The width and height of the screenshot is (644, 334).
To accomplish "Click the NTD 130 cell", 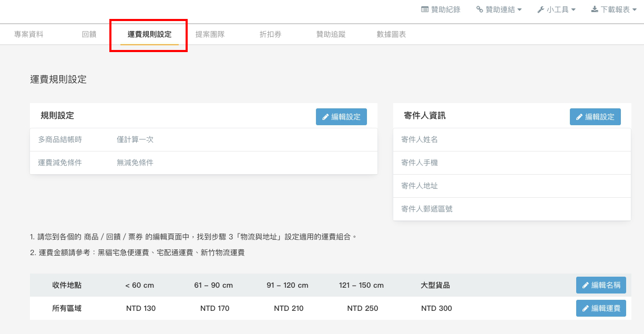I will (x=141, y=308).
